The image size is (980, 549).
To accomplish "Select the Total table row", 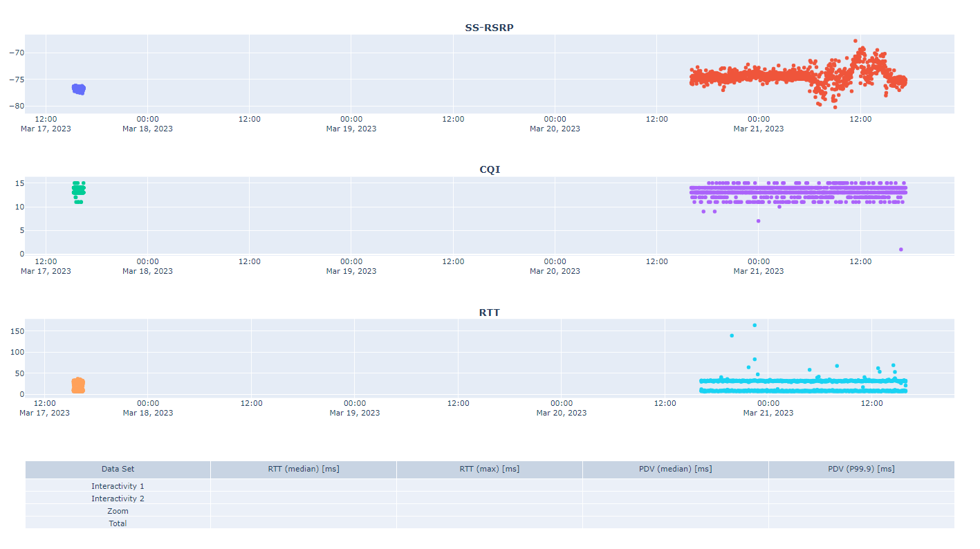I will [490, 523].
